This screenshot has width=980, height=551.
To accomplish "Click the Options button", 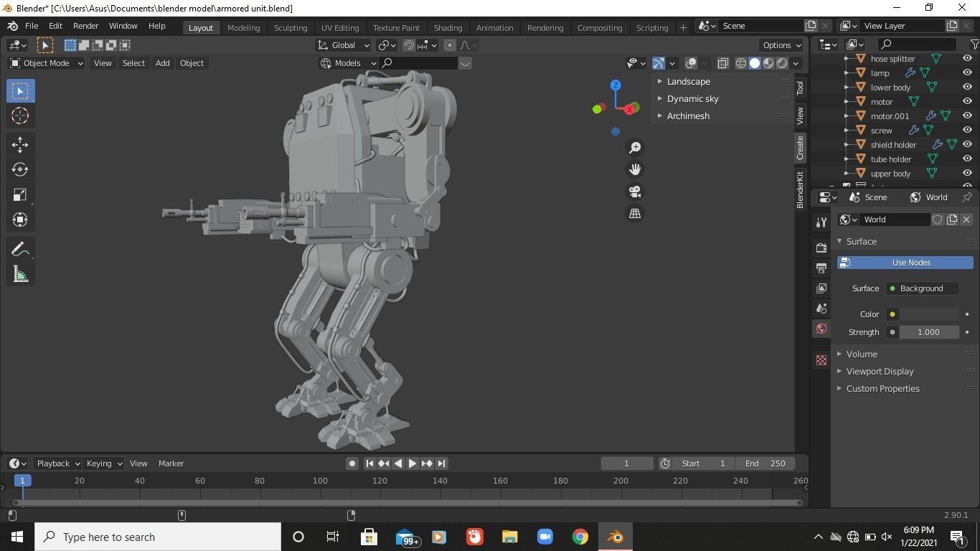I will tap(782, 45).
